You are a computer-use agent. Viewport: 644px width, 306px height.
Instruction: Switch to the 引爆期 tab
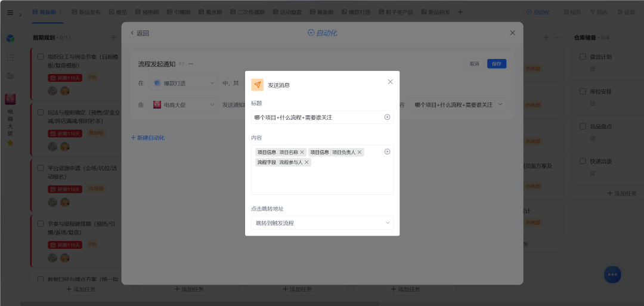coord(179,13)
